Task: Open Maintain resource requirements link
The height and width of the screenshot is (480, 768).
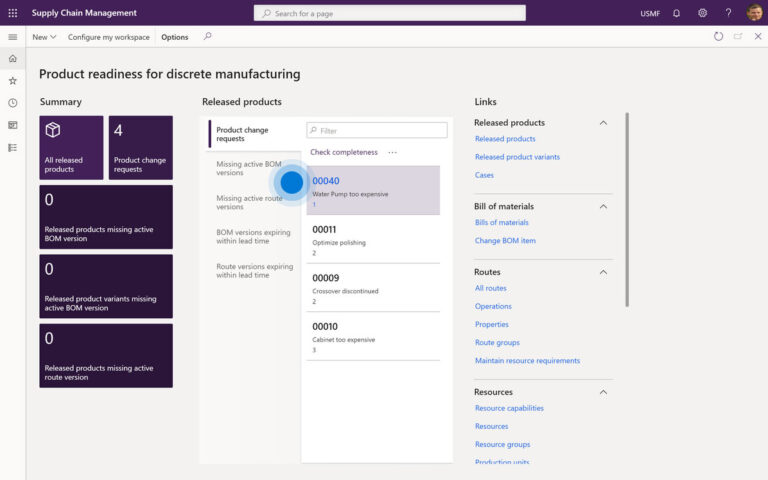Action: click(x=528, y=361)
